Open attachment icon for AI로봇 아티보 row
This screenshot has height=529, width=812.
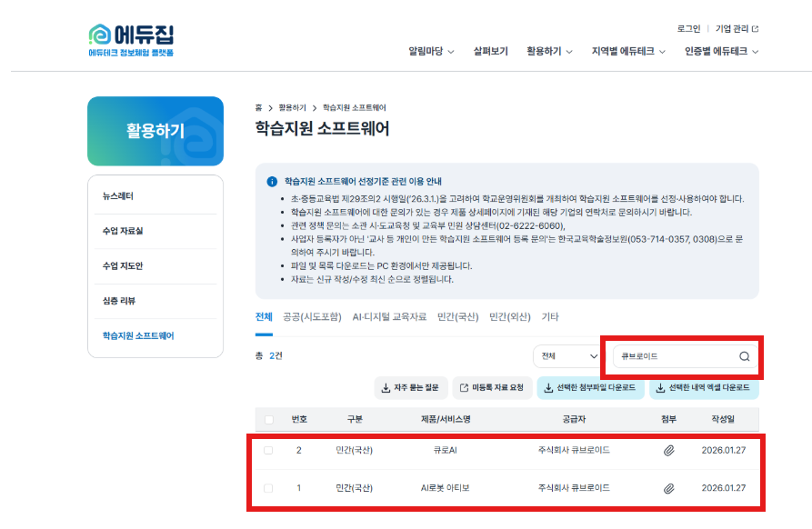click(668, 488)
